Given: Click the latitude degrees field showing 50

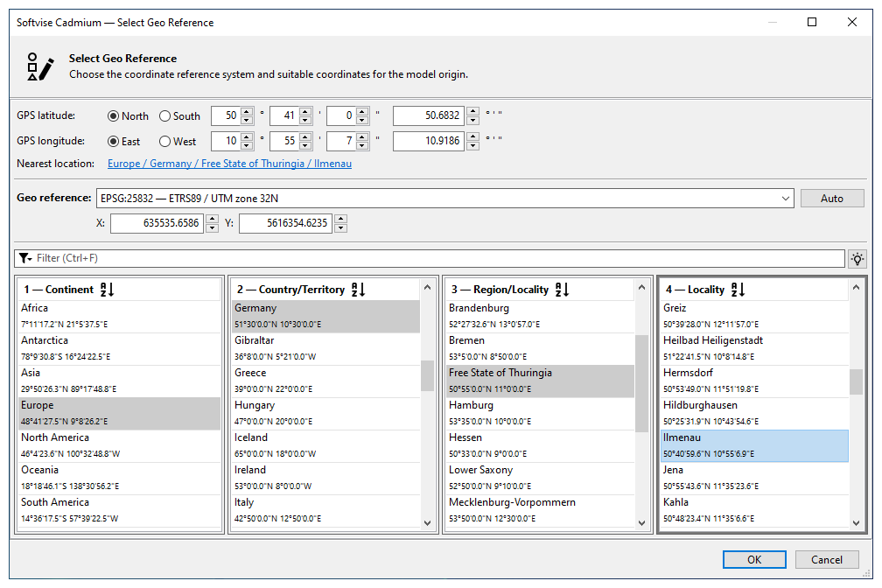Looking at the screenshot, I should [x=226, y=115].
